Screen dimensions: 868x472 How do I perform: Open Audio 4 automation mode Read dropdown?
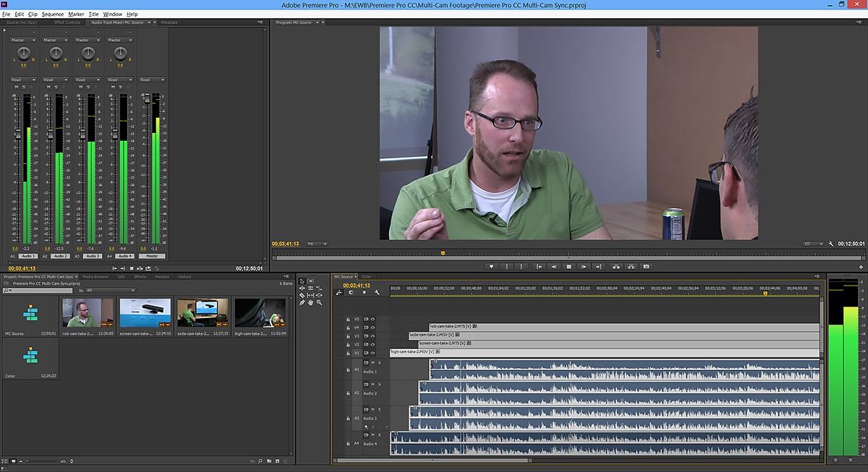pyautogui.click(x=119, y=80)
